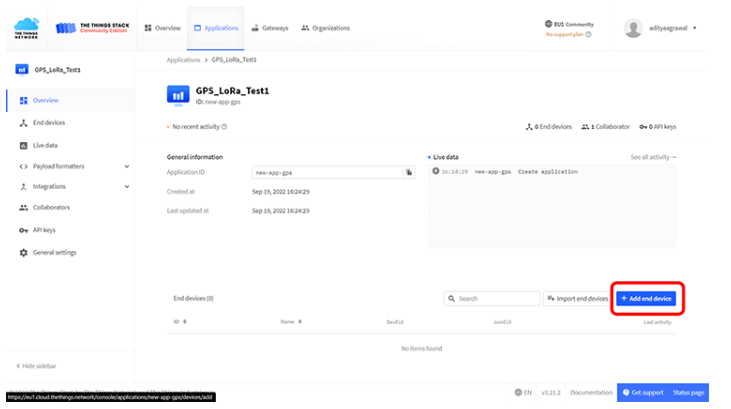This screenshot has width=731, height=409.
Task: Open Live data sidebar item
Action: tap(45, 145)
